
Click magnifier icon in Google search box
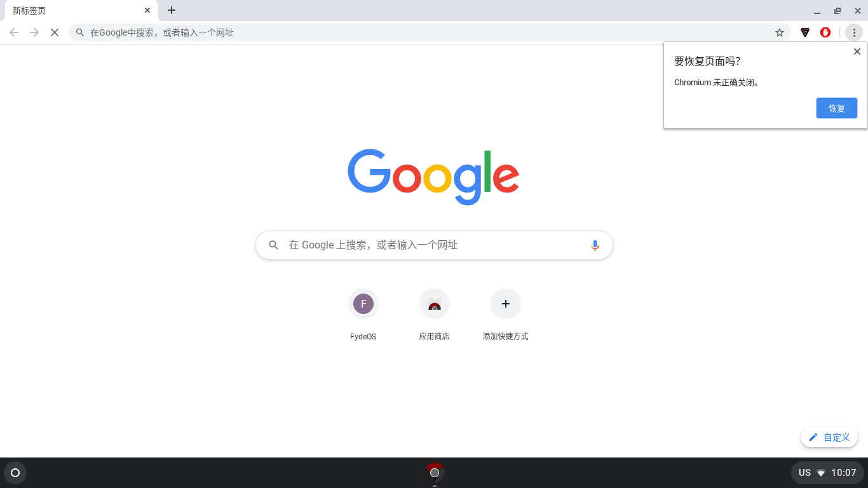[x=273, y=245]
